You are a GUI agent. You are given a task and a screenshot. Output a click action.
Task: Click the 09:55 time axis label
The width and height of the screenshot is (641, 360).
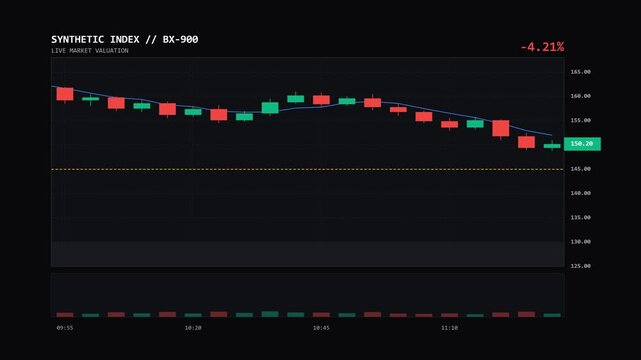65,328
